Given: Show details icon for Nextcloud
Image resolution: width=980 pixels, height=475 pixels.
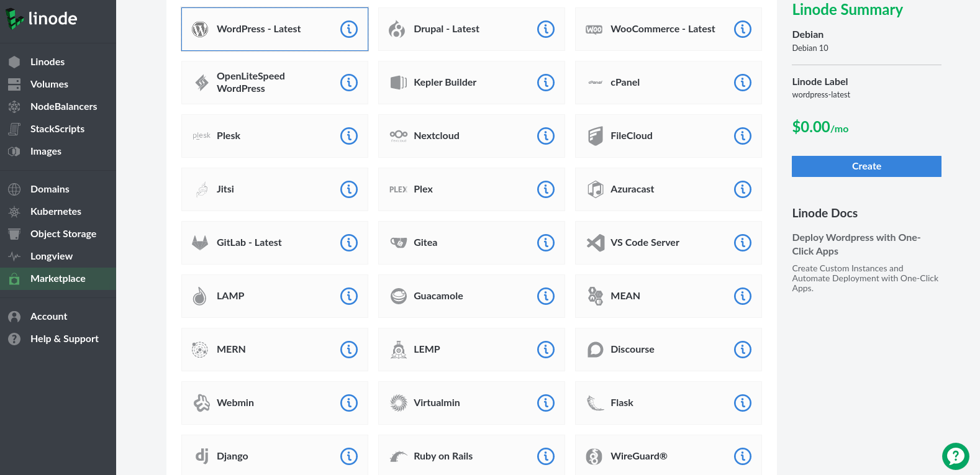Looking at the screenshot, I should point(545,136).
